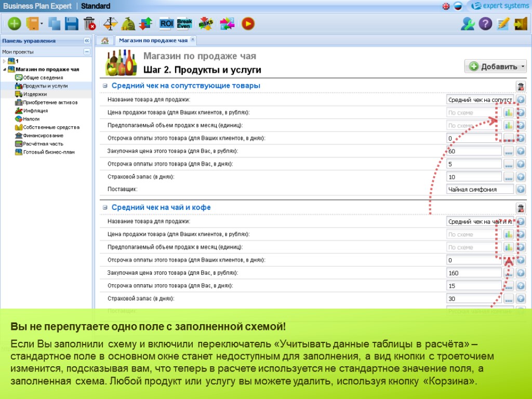The image size is (532, 399).
Task: Click the red and green arrows icon
Action: tap(145, 24)
